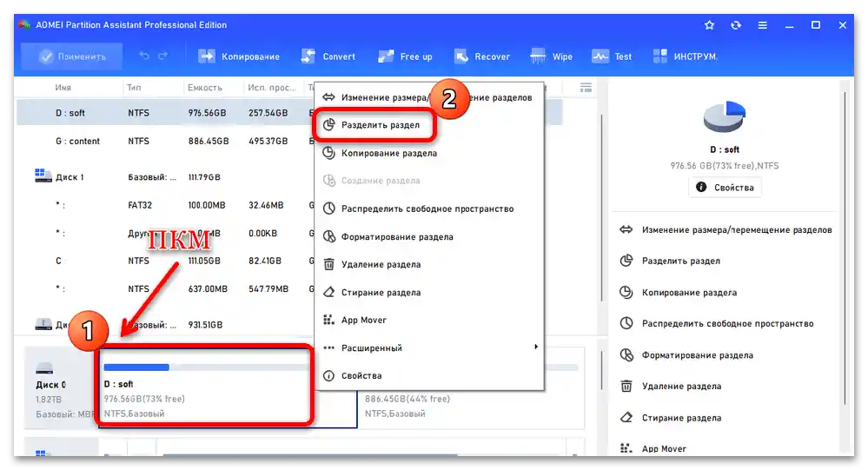868x470 pixels.
Task: Click the resize arrows icon in right panel
Action: [626, 229]
